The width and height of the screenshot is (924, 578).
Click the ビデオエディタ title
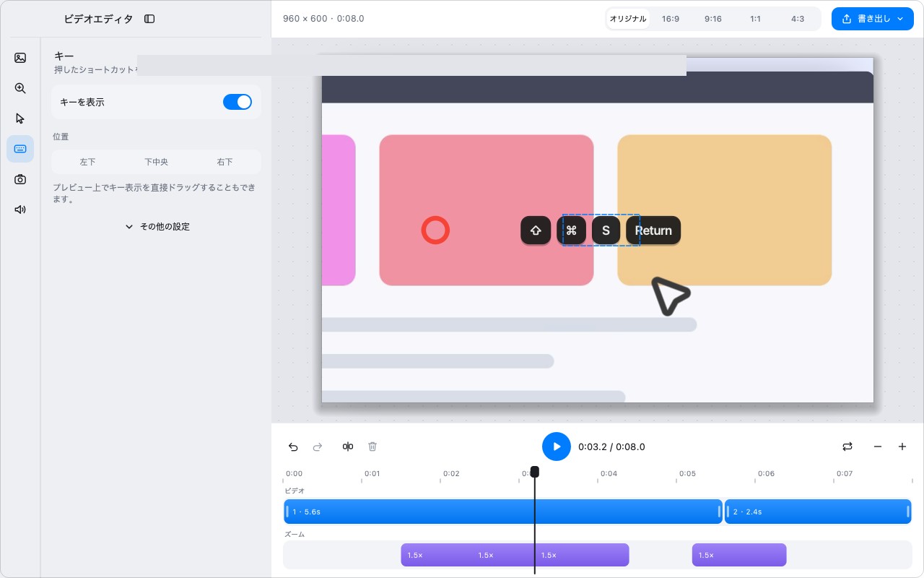(x=98, y=19)
